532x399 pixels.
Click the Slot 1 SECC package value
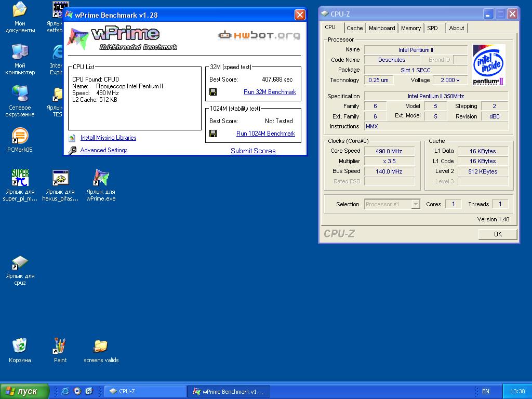[x=416, y=70]
